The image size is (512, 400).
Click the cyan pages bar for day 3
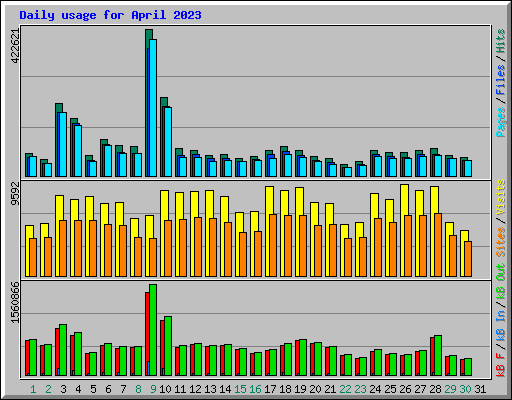(63, 144)
